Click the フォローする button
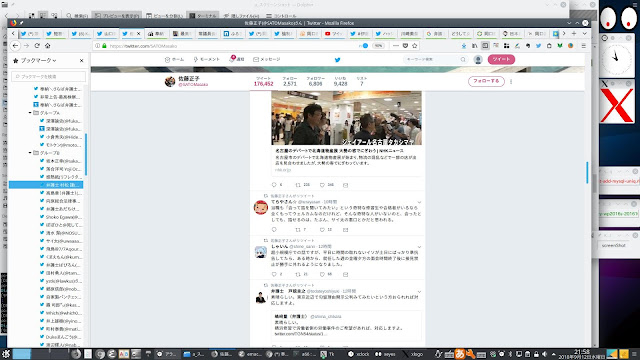640x360 pixels. coord(486,81)
